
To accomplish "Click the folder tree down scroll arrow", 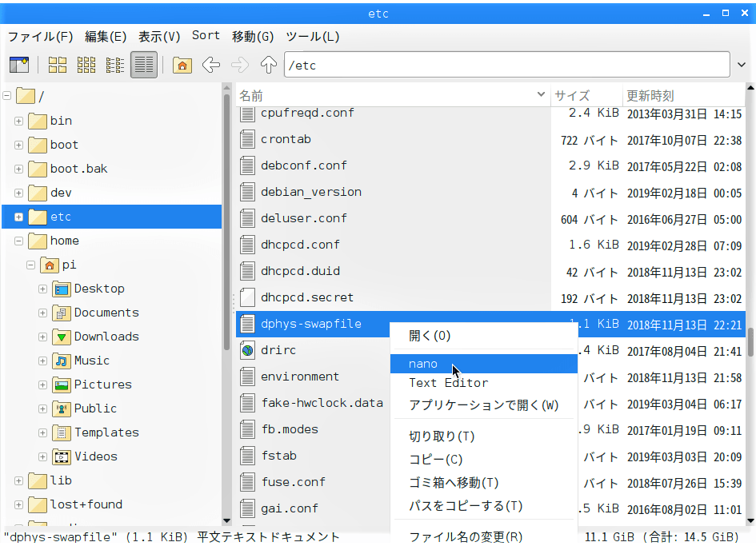I will tap(226, 520).
